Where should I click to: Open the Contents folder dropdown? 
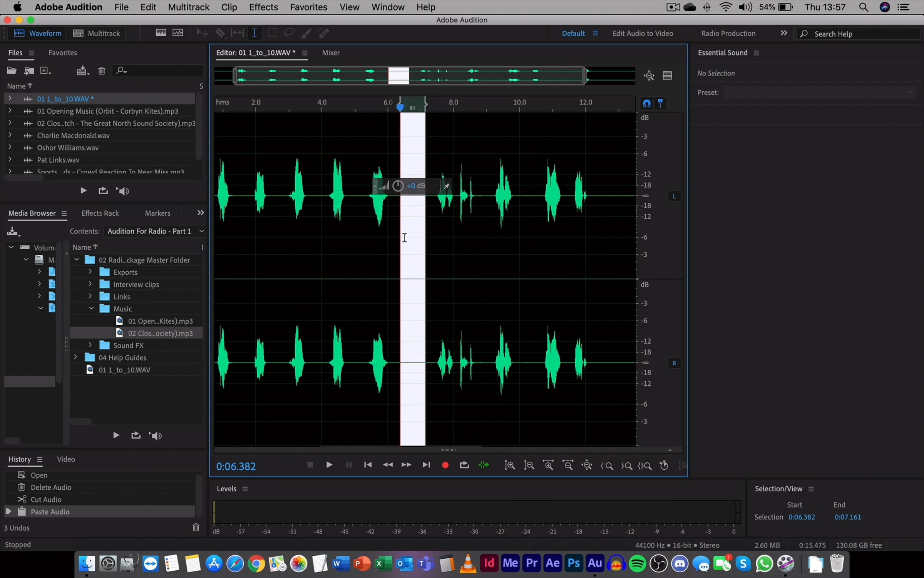201,231
